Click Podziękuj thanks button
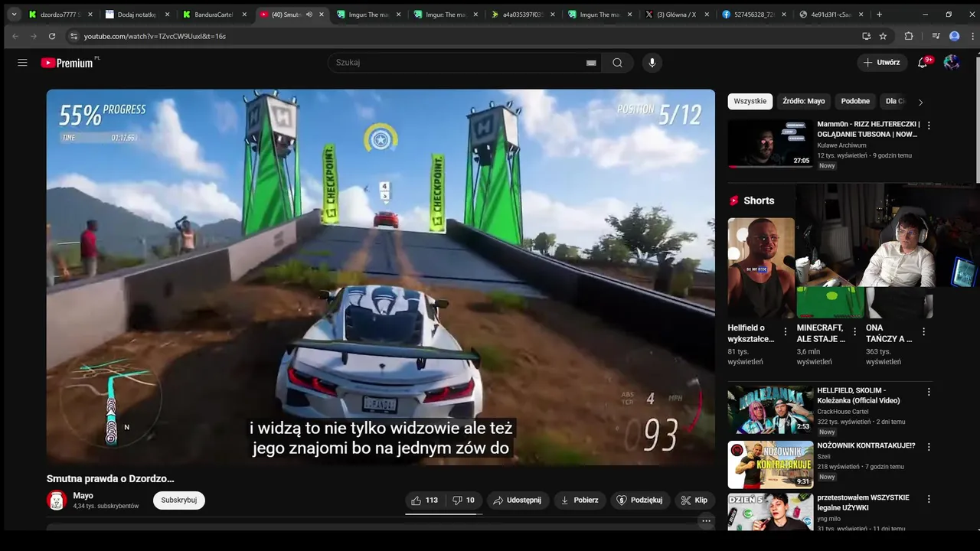Viewport: 980px width, 551px height. coord(639,500)
